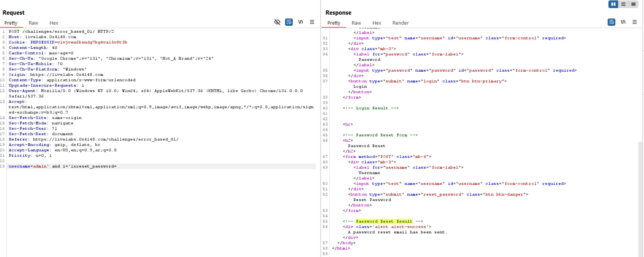
Task: Click the closing </html> tag line
Action: pos(341,248)
